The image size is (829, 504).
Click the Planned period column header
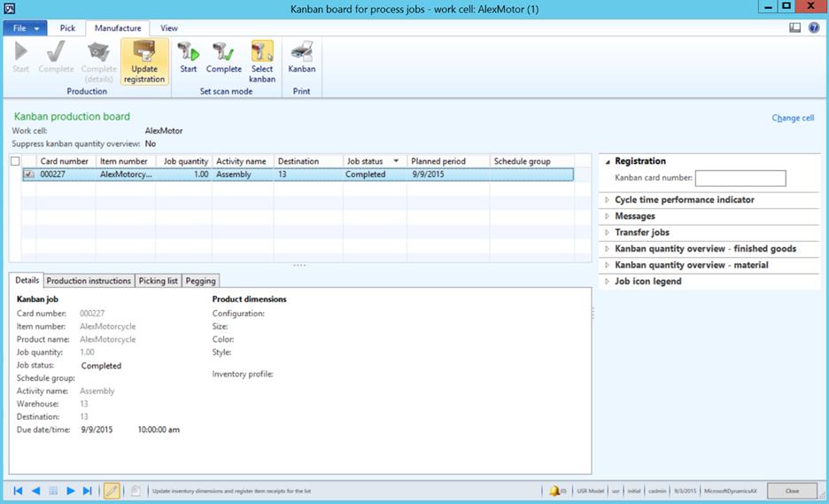[448, 161]
